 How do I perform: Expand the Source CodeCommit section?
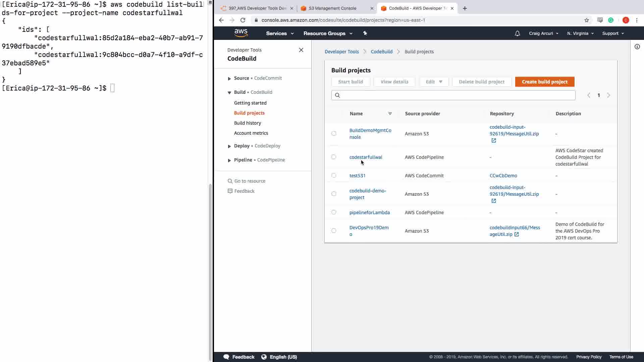tap(229, 78)
